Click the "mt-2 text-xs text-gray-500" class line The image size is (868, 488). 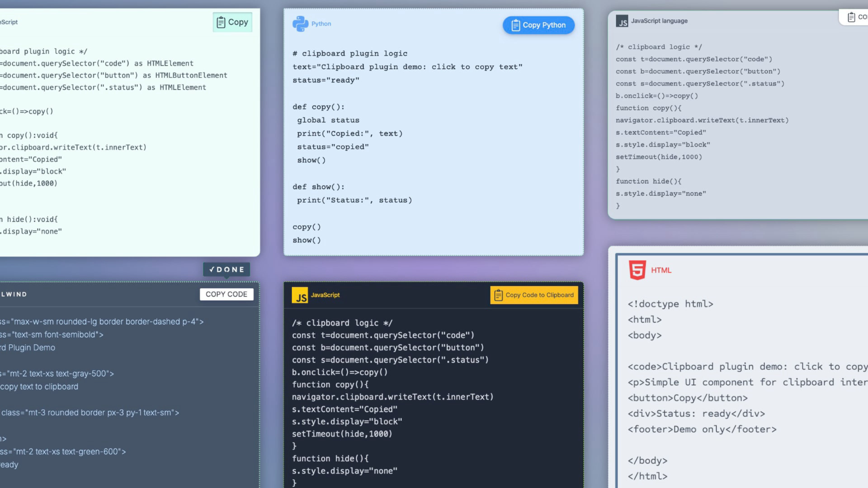click(x=57, y=374)
